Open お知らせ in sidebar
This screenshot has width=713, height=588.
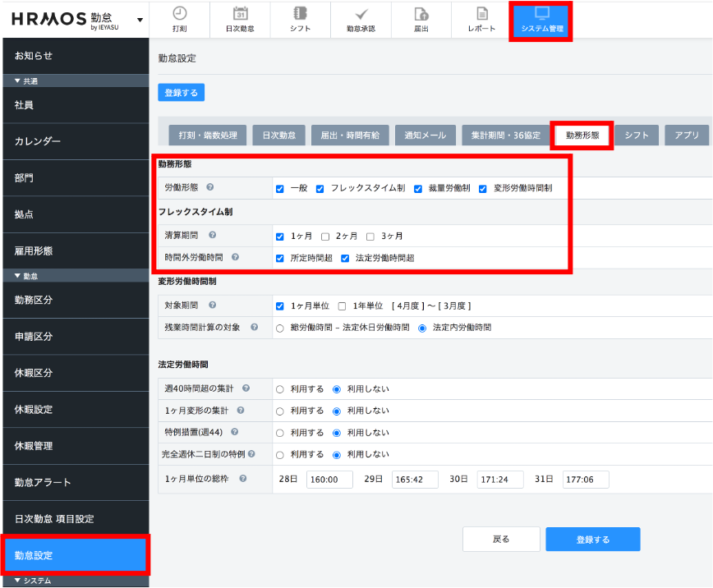pyautogui.click(x=76, y=56)
